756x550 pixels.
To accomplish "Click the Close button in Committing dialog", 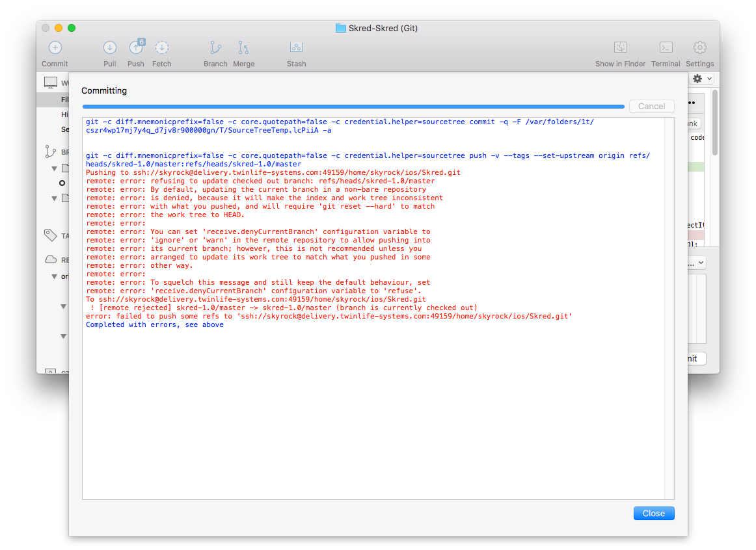I will [654, 514].
